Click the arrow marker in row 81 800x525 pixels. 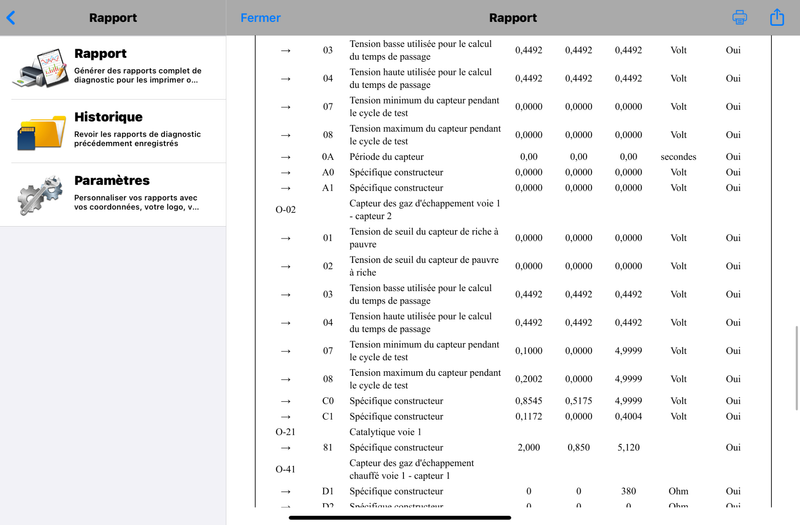tap(286, 448)
